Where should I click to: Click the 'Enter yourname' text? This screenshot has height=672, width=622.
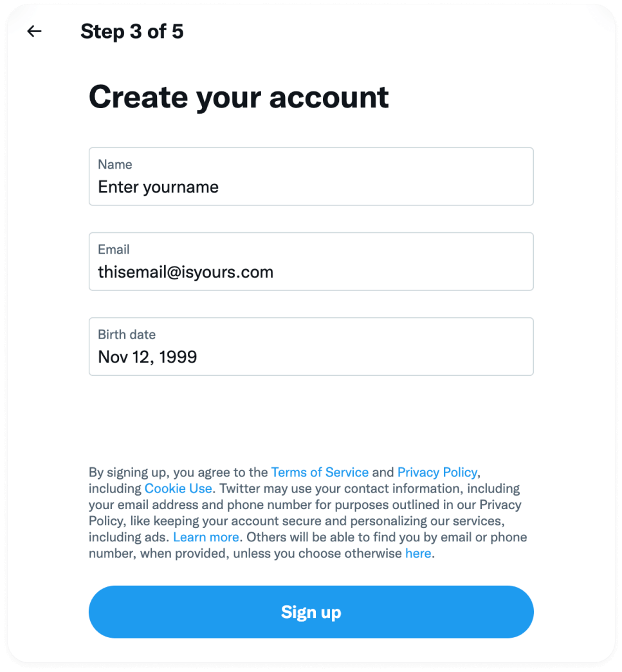tap(158, 187)
